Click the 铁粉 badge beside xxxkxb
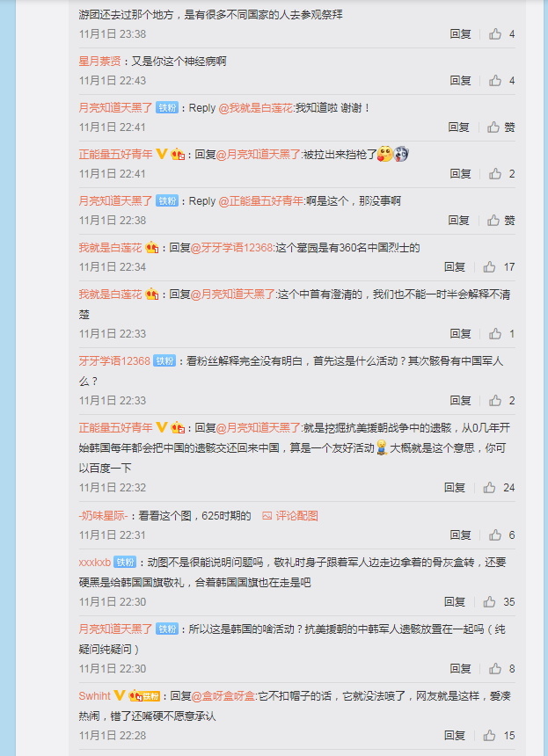The width and height of the screenshot is (548, 756). tap(125, 563)
